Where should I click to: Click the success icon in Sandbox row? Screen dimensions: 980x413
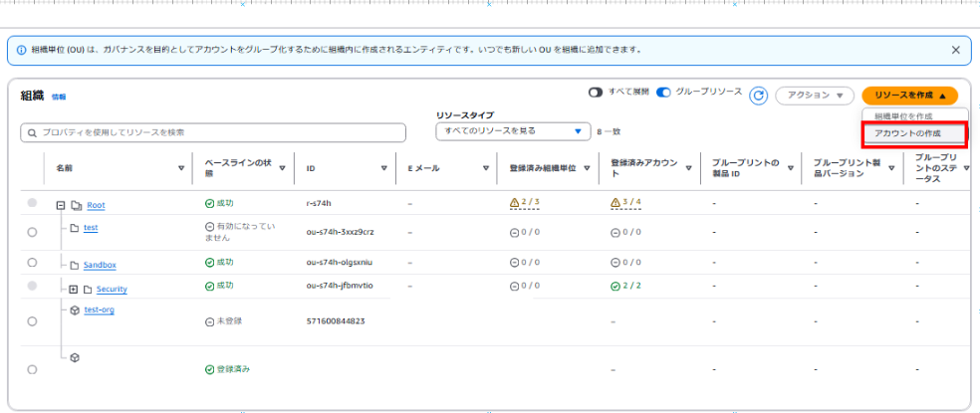[x=209, y=263]
